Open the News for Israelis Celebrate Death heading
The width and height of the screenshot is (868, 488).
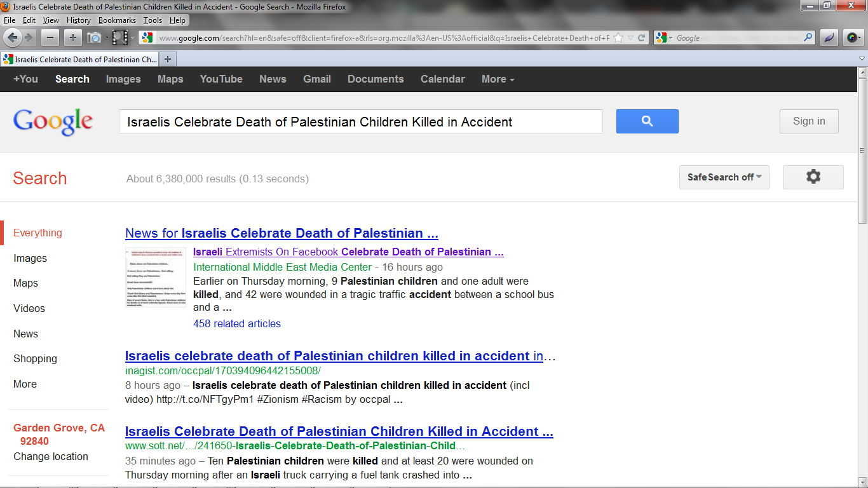point(281,233)
